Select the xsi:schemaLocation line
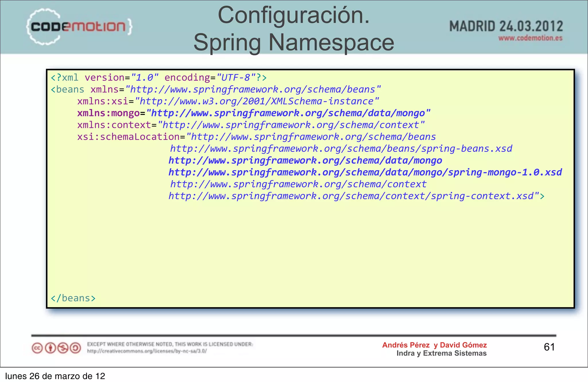This screenshot has height=382, width=588. [x=257, y=137]
